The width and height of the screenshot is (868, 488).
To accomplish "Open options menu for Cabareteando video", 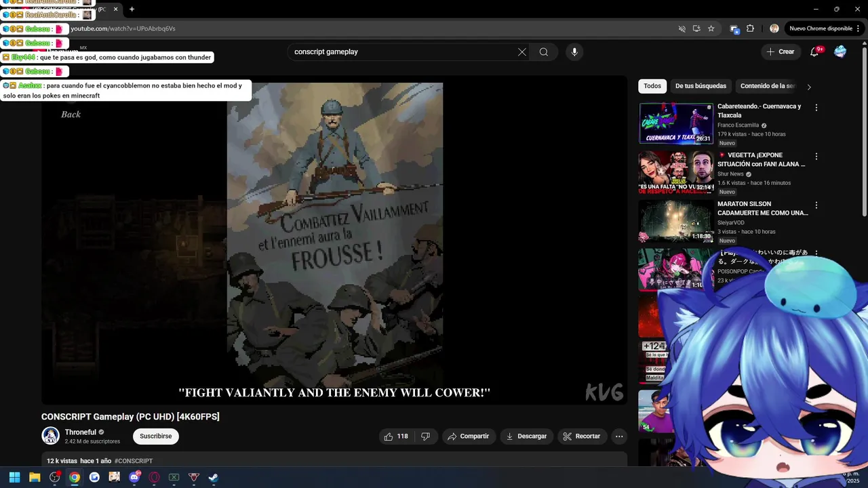I will coord(816,108).
